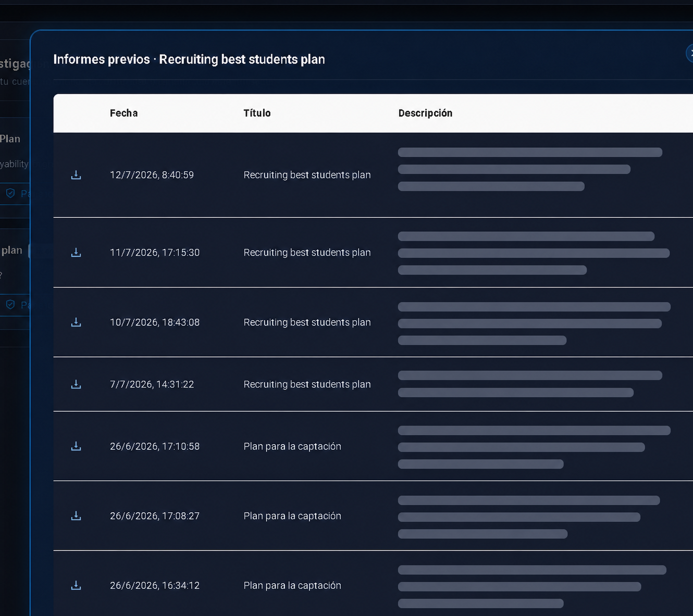This screenshot has height=616, width=693.
Task: Click the description placeholder of the 11/7/2026 report
Action: [x=534, y=253]
